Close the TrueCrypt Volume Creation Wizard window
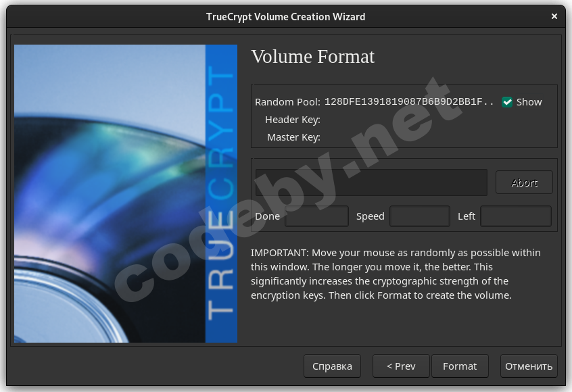Image resolution: width=572 pixels, height=392 pixels. pos(554,16)
